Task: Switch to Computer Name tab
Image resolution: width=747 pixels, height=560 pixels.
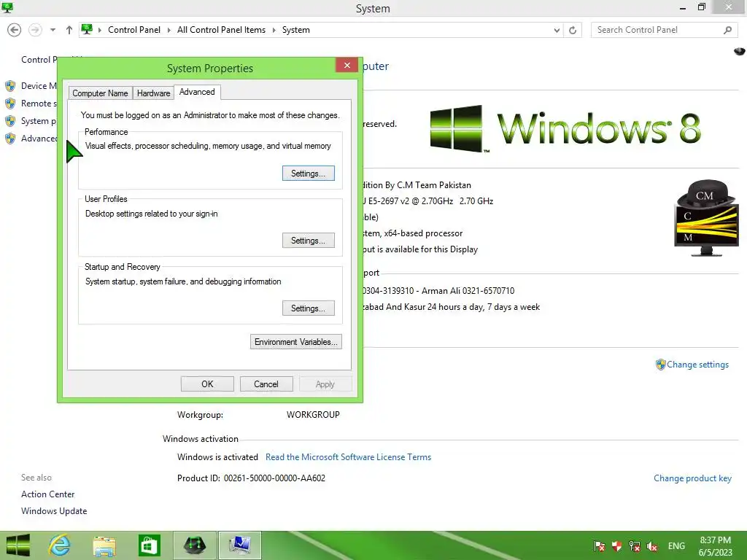Action: click(100, 93)
